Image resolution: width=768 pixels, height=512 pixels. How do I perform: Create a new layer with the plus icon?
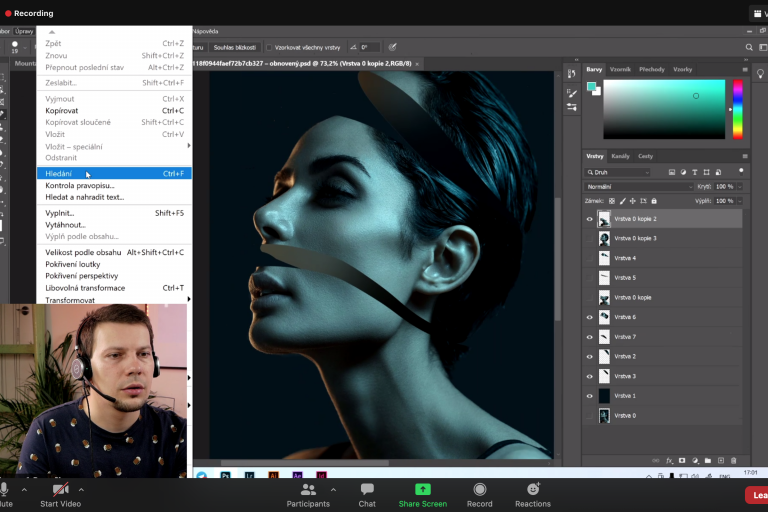tap(719, 460)
